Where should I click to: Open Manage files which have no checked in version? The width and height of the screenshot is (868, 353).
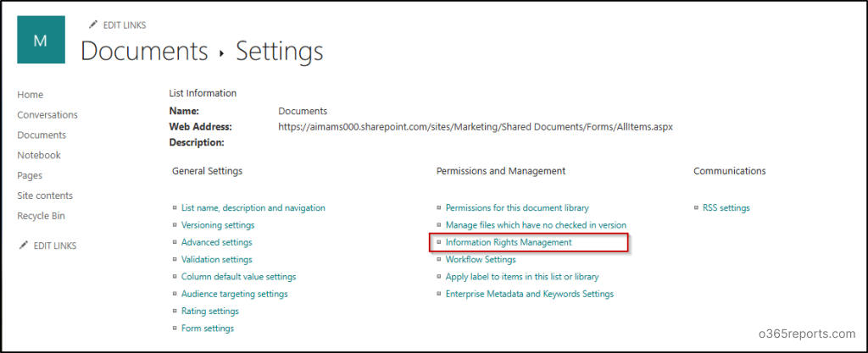pos(536,225)
